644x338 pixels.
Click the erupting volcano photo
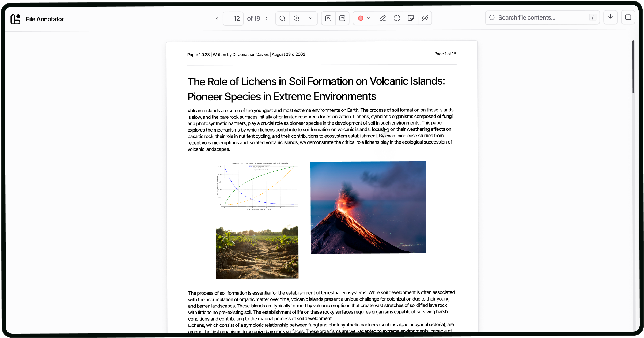point(368,207)
